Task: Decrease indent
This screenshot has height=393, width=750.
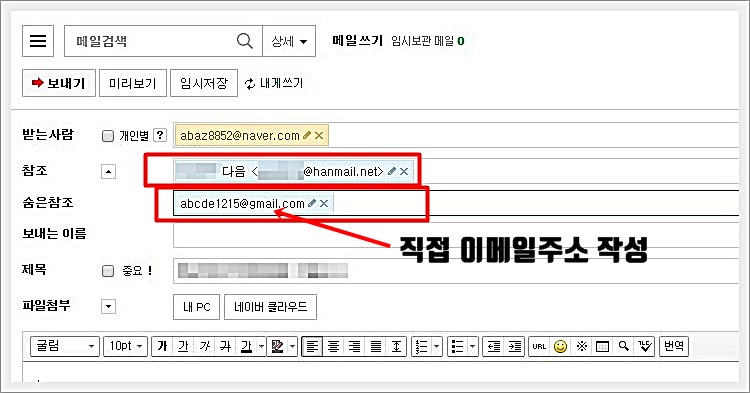Action: click(494, 346)
